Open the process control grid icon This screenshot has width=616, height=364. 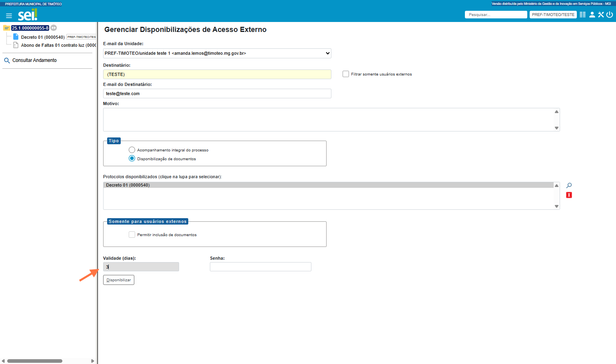coord(582,14)
